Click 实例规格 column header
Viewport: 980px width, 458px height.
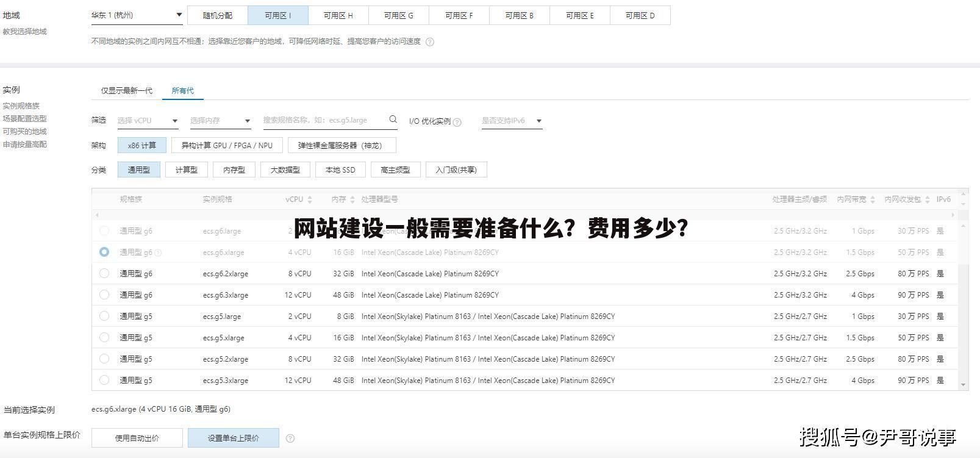[218, 199]
